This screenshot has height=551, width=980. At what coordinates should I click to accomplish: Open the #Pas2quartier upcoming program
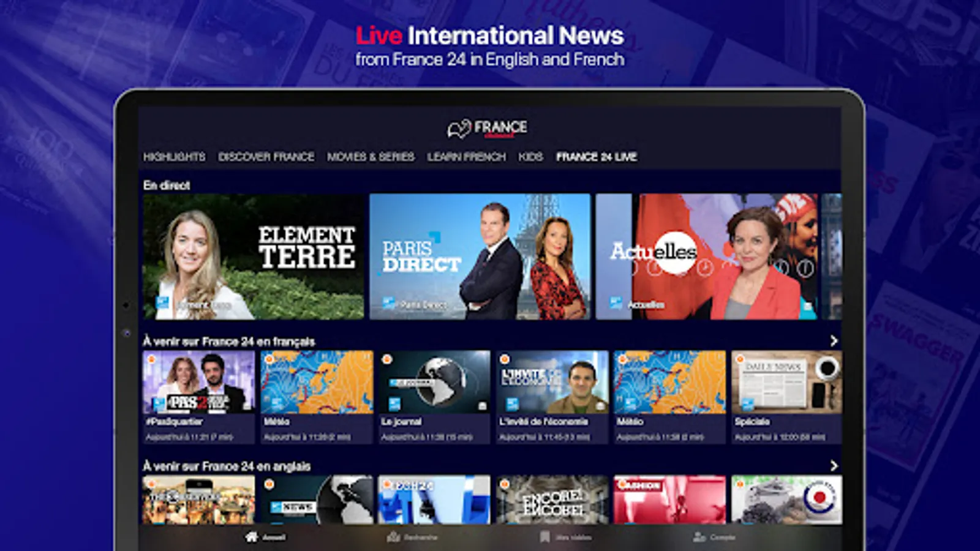[x=198, y=397]
